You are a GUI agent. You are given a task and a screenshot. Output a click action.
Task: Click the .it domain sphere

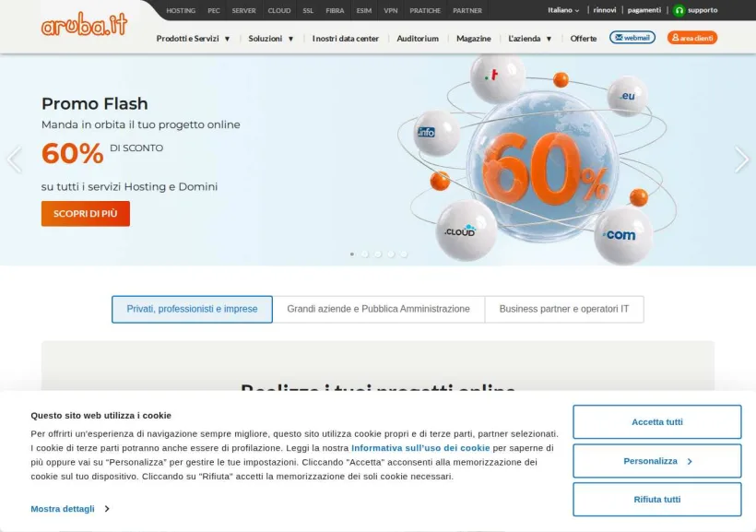click(x=497, y=77)
